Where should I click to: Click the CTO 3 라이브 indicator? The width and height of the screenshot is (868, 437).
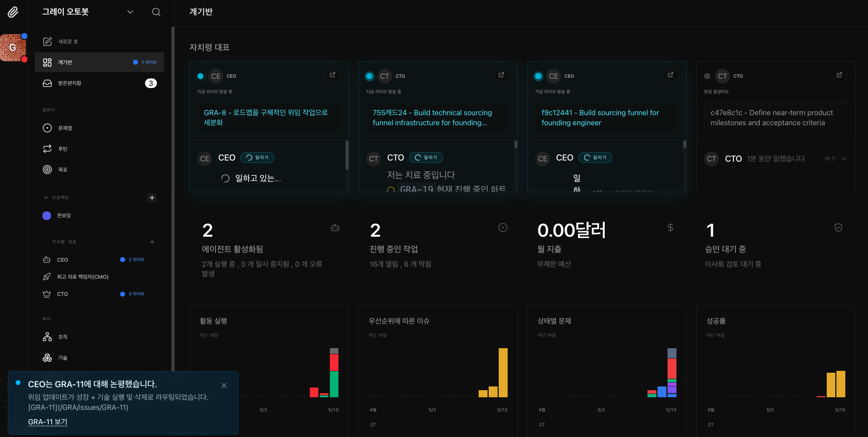pyautogui.click(x=132, y=294)
